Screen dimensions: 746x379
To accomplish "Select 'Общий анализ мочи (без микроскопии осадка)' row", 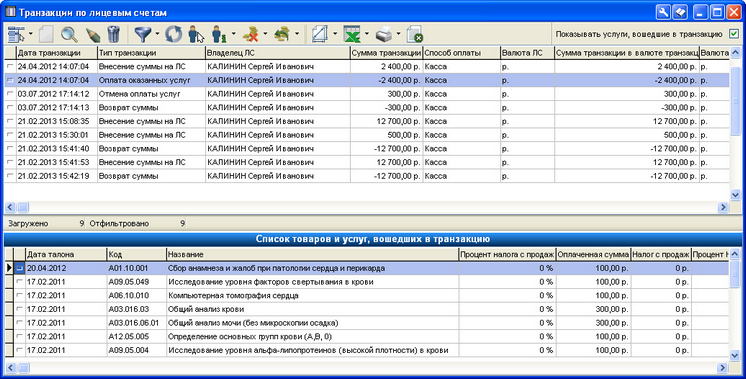I will pos(367,323).
